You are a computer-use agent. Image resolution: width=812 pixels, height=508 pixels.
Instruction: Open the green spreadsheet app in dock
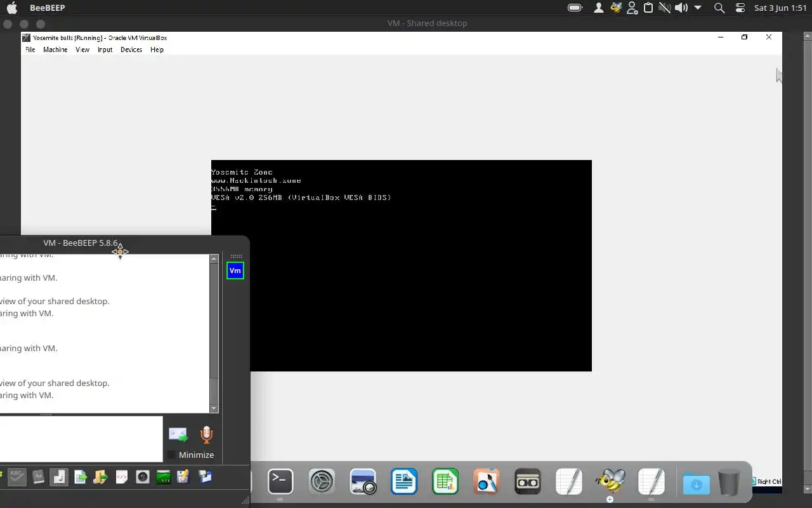[445, 482]
